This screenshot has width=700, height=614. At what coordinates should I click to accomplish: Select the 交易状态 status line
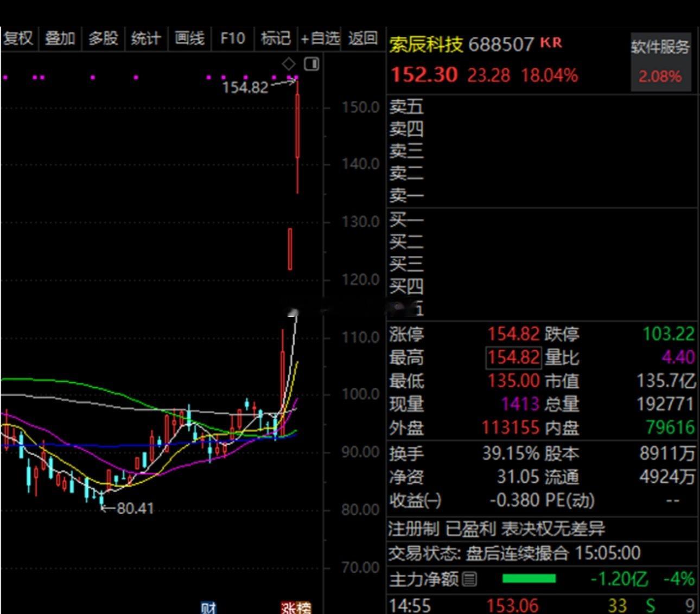514,553
